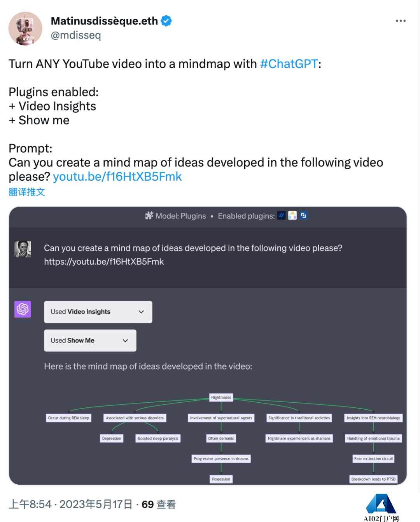Open the #ChatGPT hashtag
This screenshot has height=522, width=420.
[x=289, y=64]
